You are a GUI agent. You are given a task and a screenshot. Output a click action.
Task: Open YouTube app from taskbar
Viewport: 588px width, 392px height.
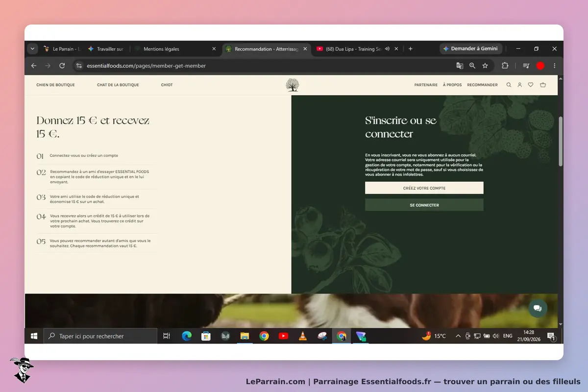(283, 336)
